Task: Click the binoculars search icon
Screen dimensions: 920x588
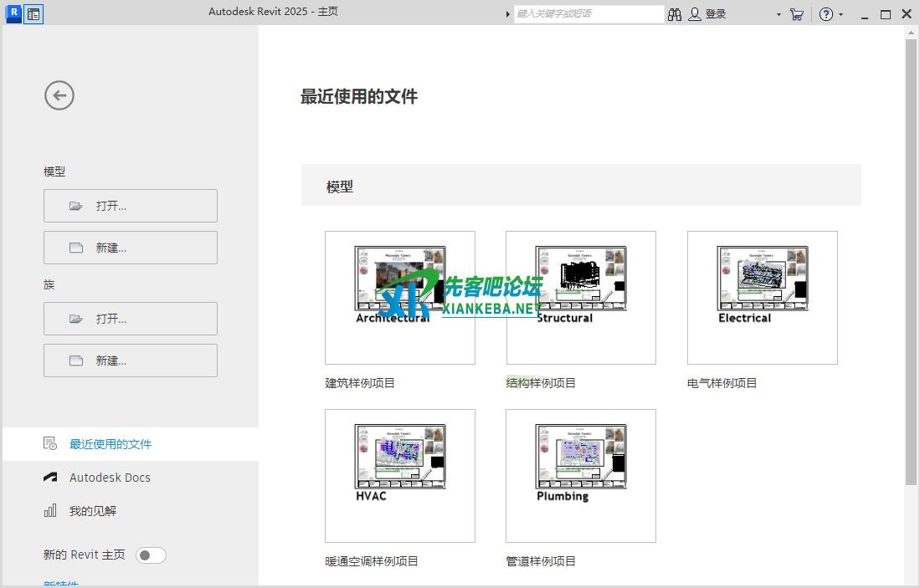Action: [x=675, y=14]
